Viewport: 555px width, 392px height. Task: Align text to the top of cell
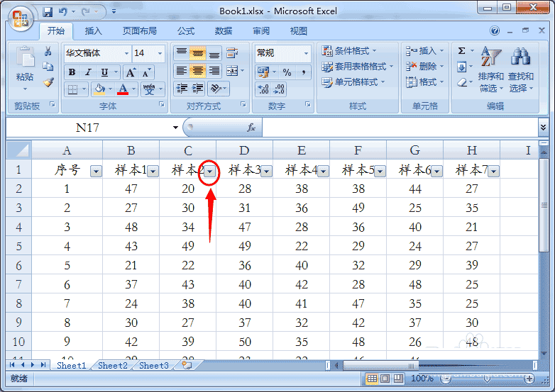pyautogui.click(x=182, y=53)
